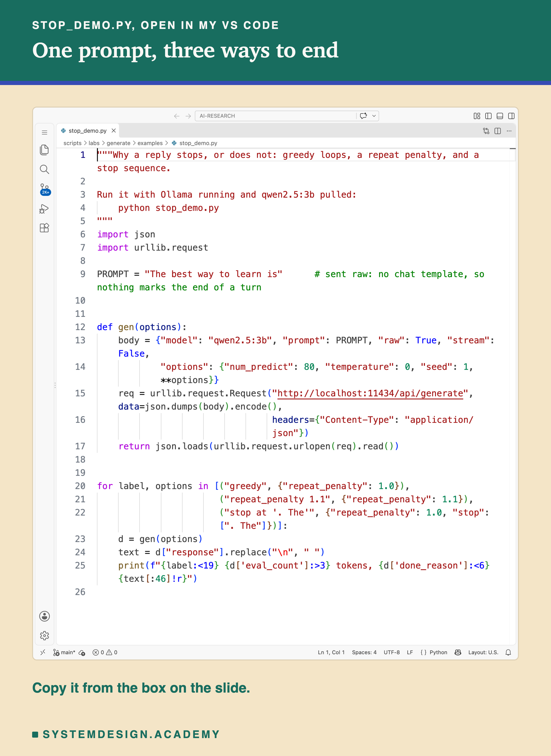The height and width of the screenshot is (756, 551).
Task: Go forward in navigation history
Action: [x=188, y=116]
